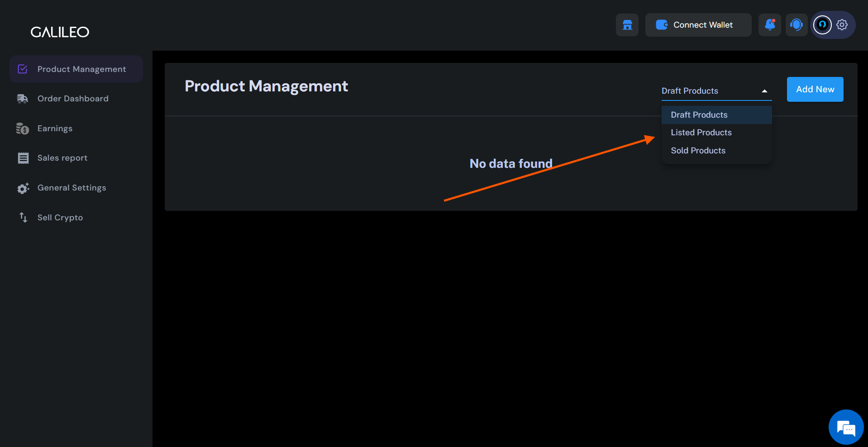
Task: Click the Order Dashboard truck icon
Action: click(23, 99)
